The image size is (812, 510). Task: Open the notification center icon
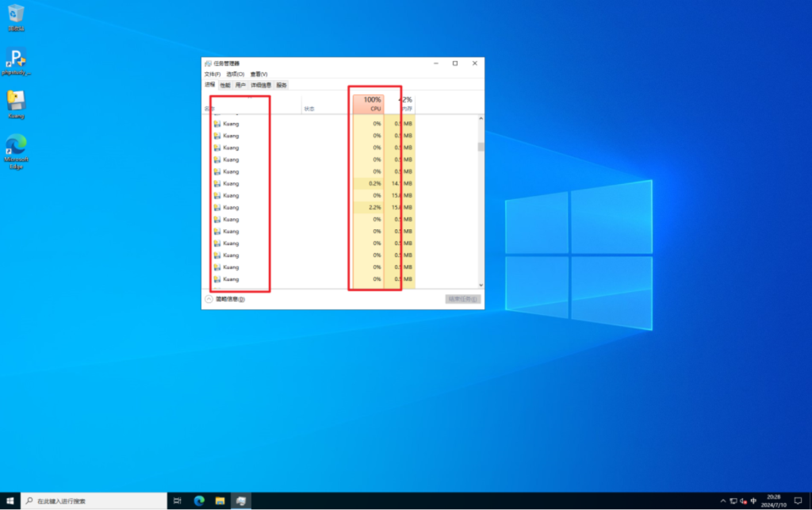pyautogui.click(x=798, y=501)
